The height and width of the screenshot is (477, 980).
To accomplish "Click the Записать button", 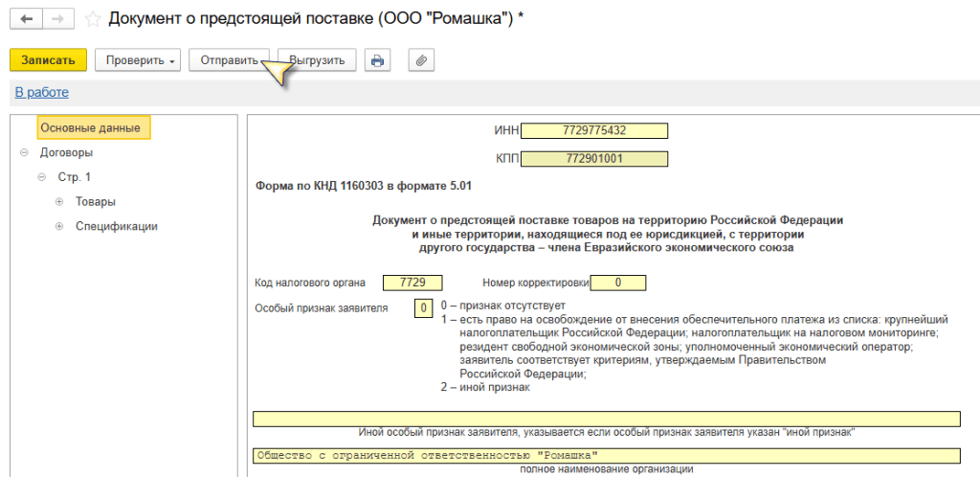I will [48, 60].
